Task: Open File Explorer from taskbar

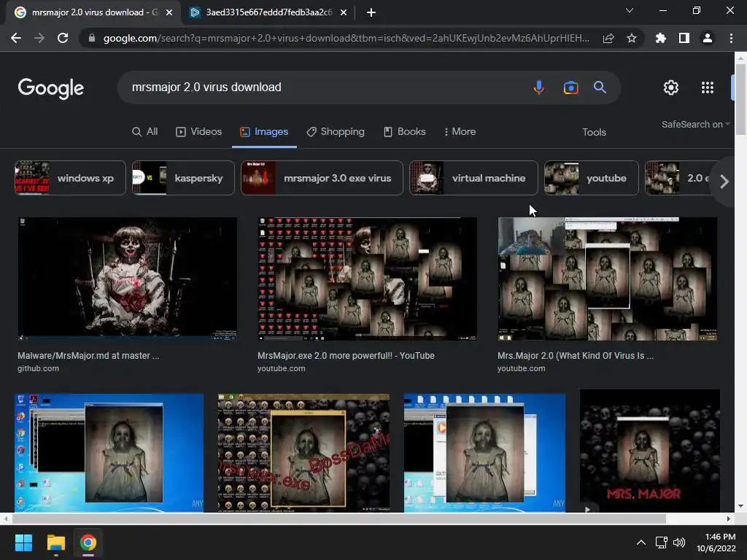Action: pyautogui.click(x=55, y=542)
